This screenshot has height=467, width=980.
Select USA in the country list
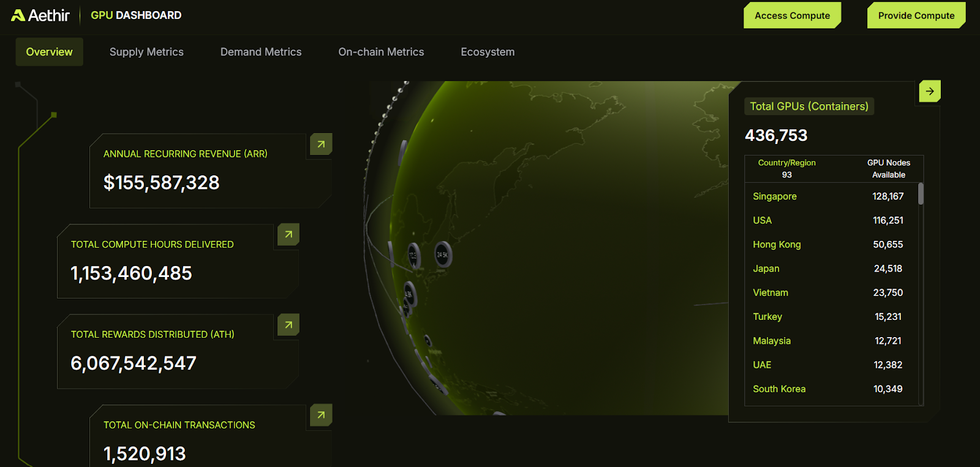tap(762, 220)
